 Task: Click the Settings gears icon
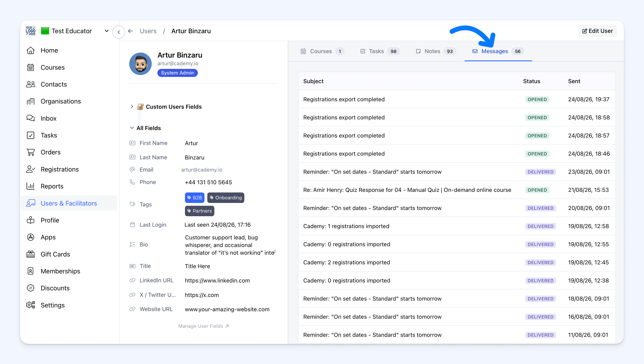tap(31, 305)
